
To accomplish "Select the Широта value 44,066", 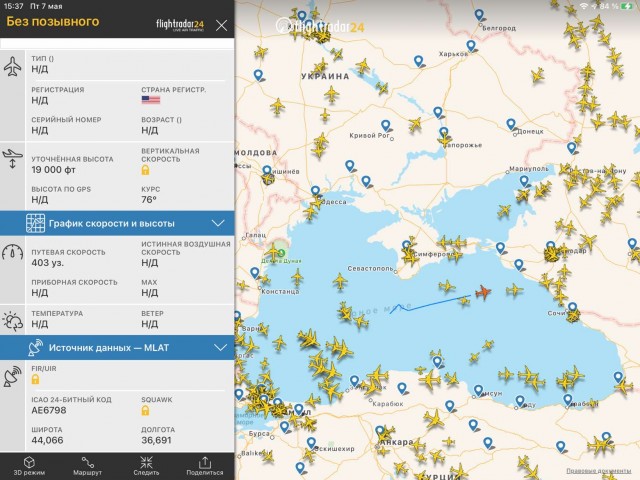I will (47, 440).
